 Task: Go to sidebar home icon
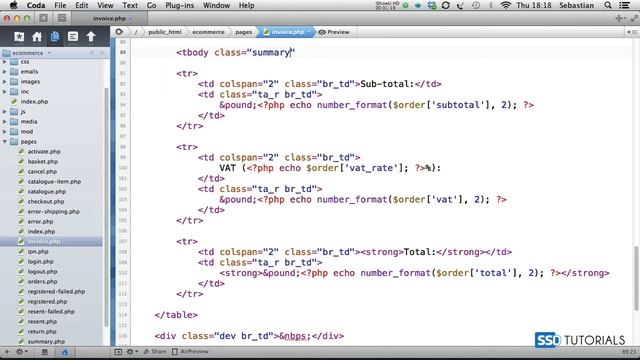point(37,37)
